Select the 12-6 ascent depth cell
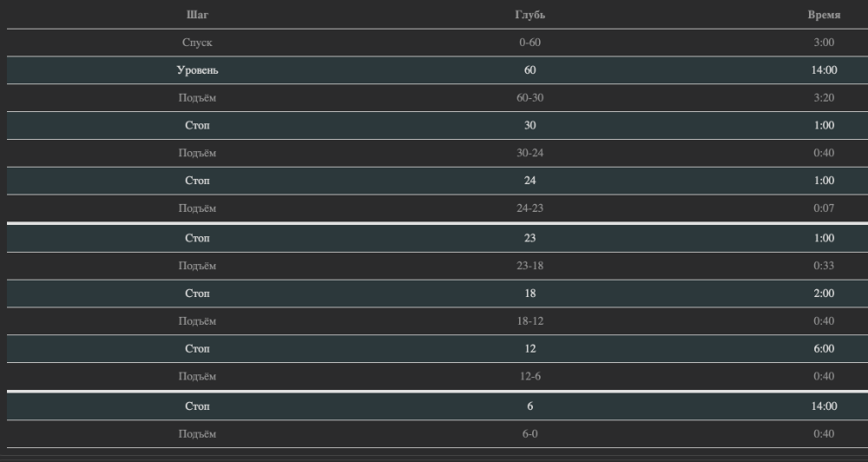 click(529, 377)
